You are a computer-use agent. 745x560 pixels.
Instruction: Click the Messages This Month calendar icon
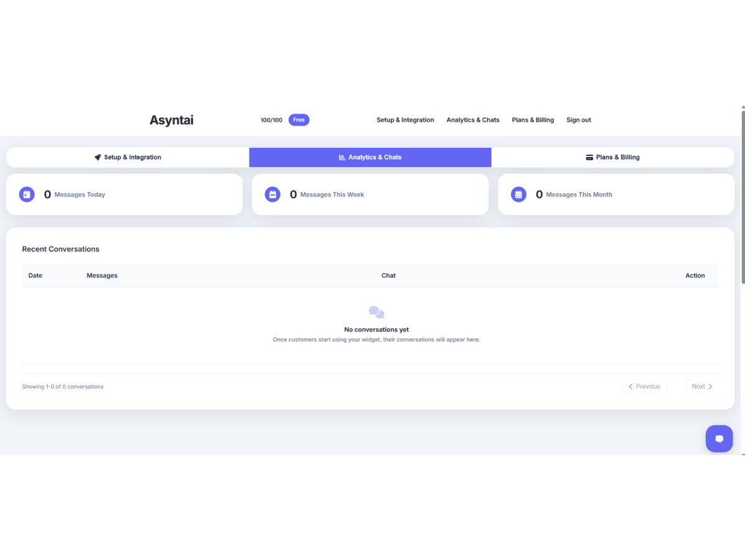[518, 194]
